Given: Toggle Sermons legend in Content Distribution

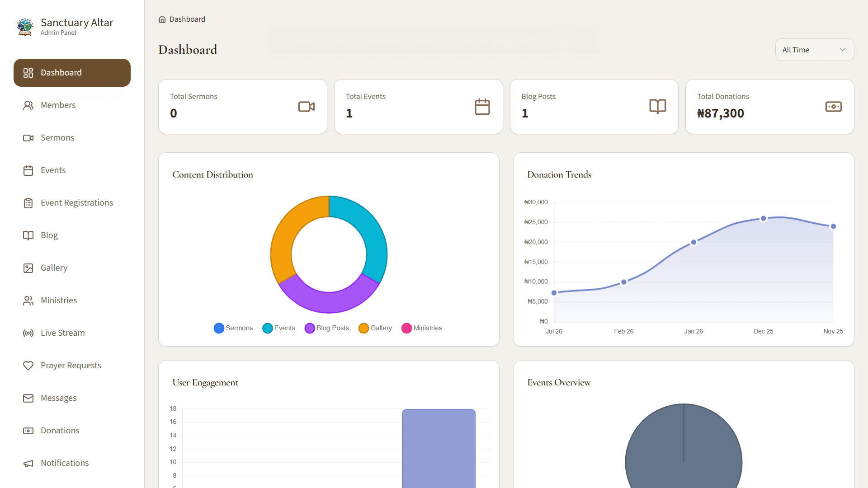Looking at the screenshot, I should pyautogui.click(x=233, y=328).
